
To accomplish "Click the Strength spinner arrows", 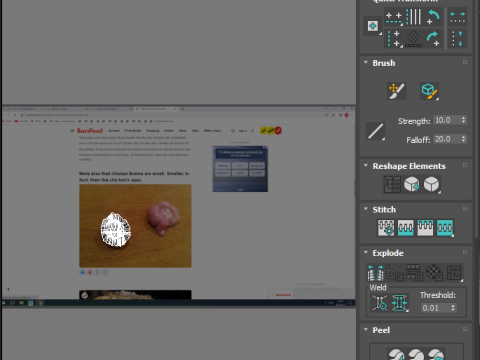I will click(463, 120).
